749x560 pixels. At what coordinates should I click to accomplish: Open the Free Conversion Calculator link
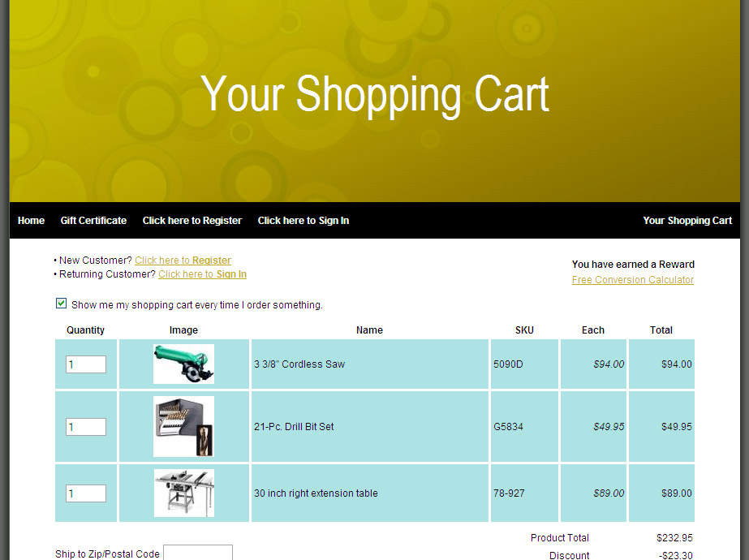(633, 280)
